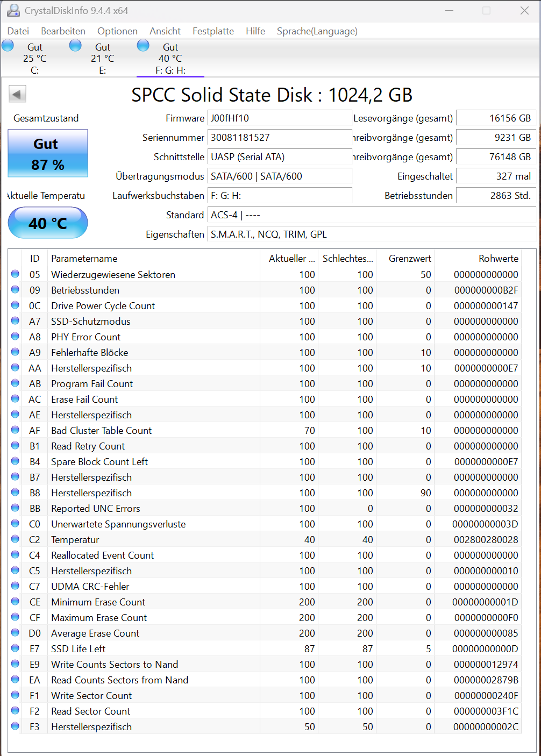This screenshot has height=756, width=541.
Task: Open the Optionen menu
Action: [117, 31]
